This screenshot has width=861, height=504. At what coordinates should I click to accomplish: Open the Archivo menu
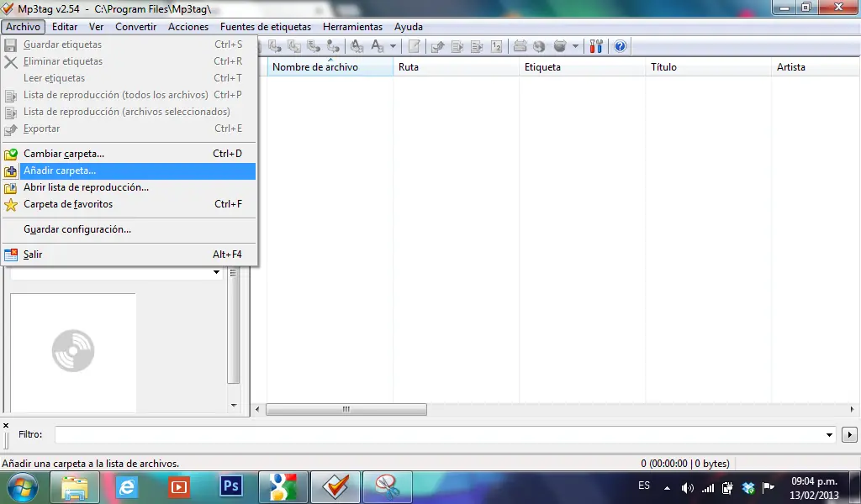[x=23, y=26]
